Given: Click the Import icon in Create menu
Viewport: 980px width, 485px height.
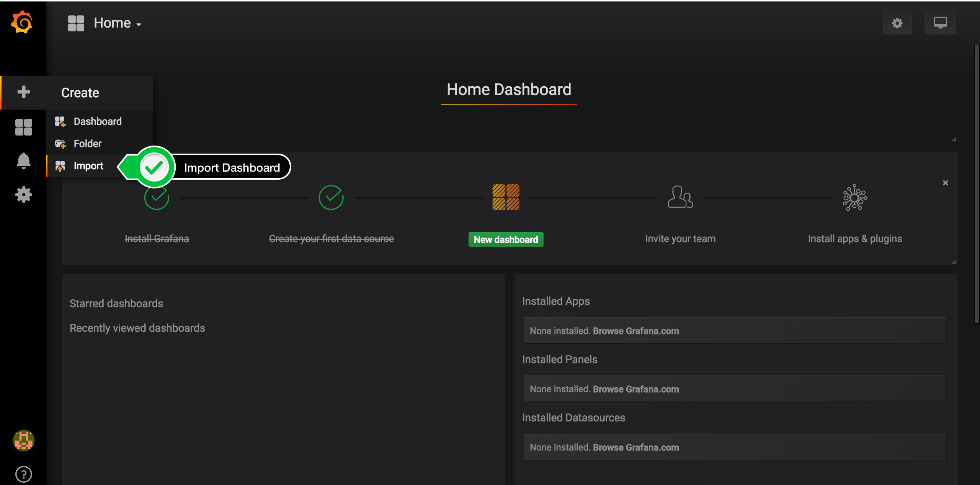Looking at the screenshot, I should click(60, 166).
